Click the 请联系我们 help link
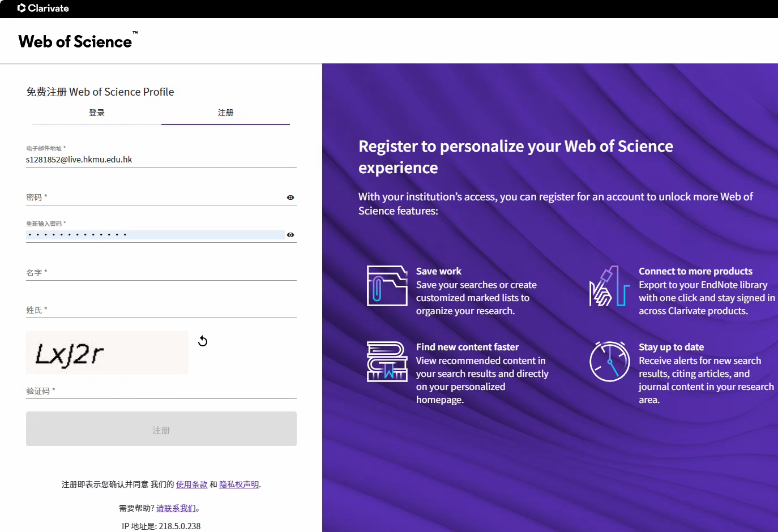Screen dimensions: 778x532 176,508
